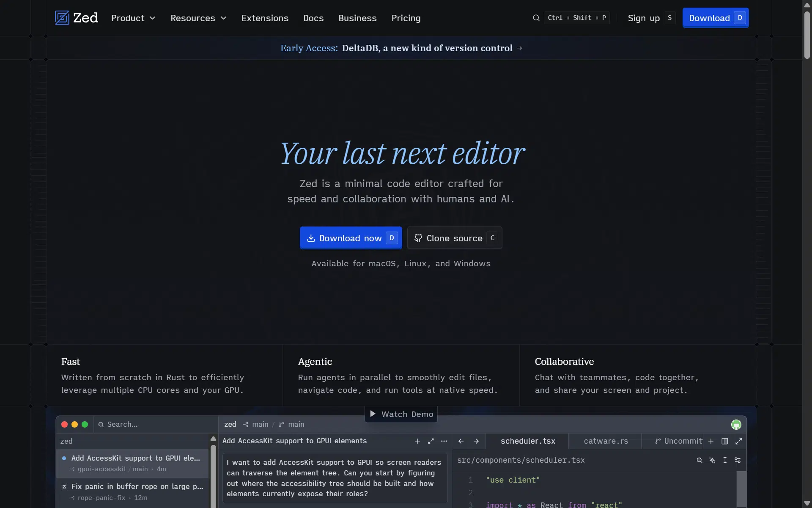Open buffer search in scheduler.tsx toolbar
Image resolution: width=812 pixels, height=508 pixels.
coord(700,460)
